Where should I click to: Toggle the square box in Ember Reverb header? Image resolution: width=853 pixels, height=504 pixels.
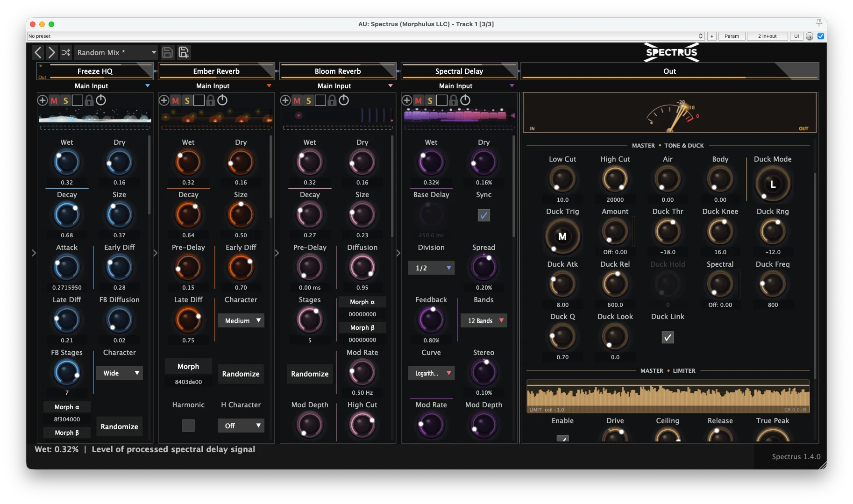[x=199, y=100]
